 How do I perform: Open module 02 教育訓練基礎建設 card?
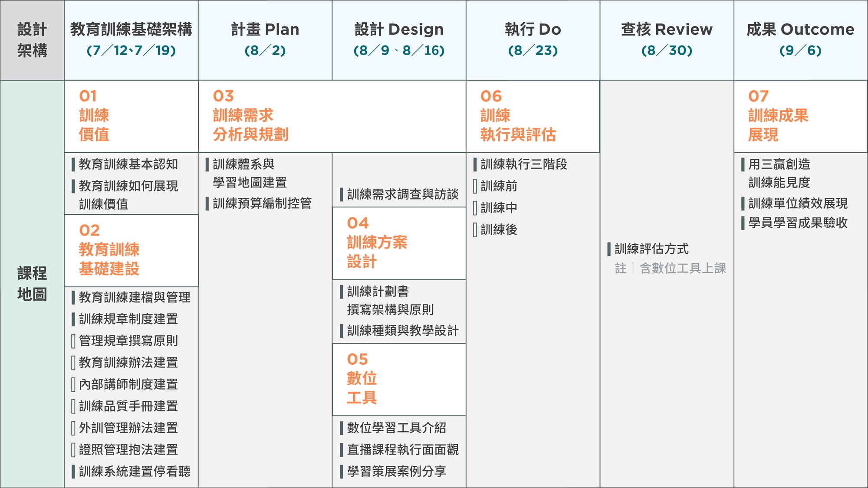tap(131, 250)
